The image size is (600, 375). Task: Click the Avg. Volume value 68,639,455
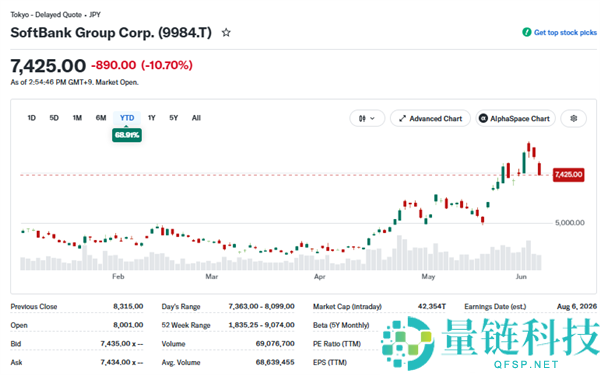(275, 362)
